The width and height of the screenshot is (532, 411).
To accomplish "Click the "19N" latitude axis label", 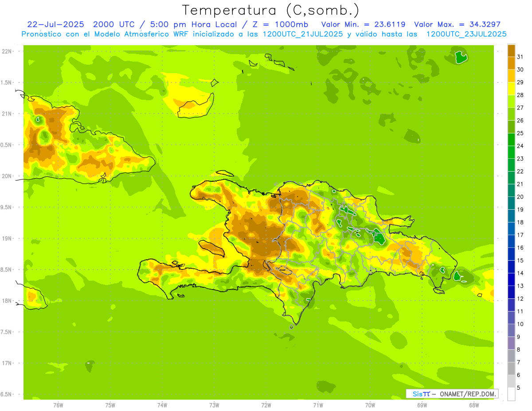I will [8, 239].
